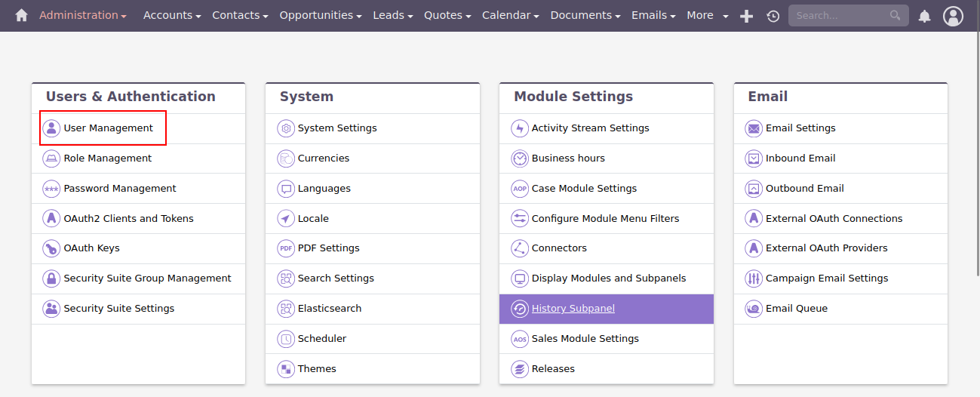The width and height of the screenshot is (980, 397).
Task: Click the System Settings gear icon
Action: point(286,128)
